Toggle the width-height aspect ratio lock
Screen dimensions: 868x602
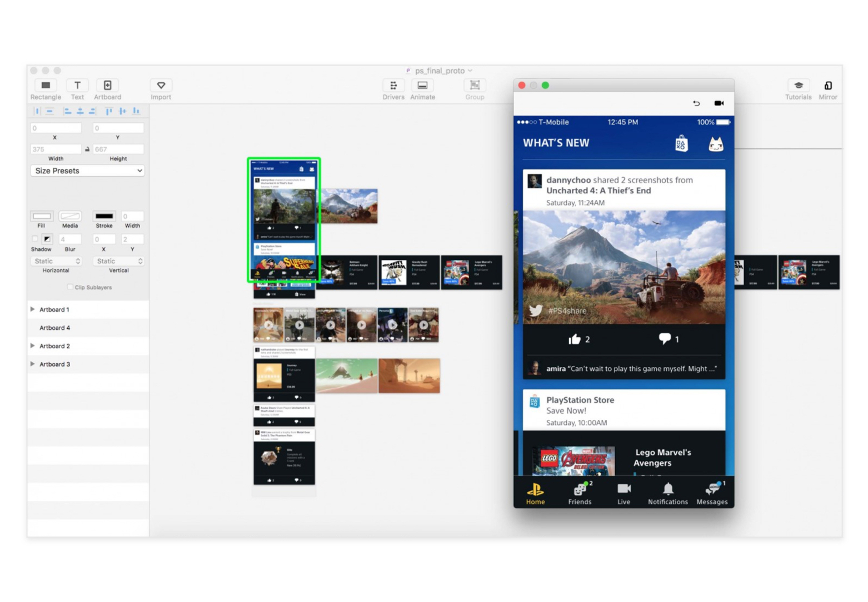[x=87, y=149]
